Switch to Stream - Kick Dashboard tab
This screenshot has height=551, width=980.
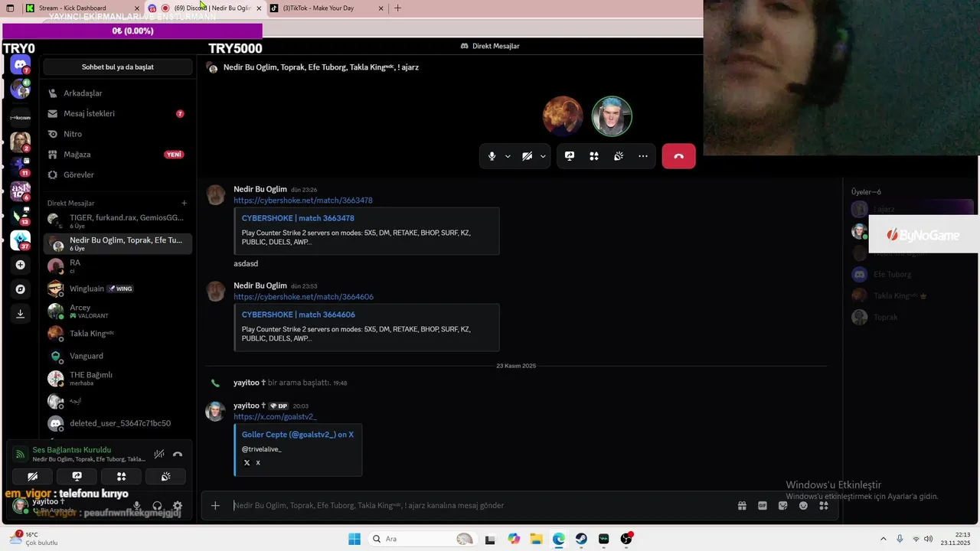[x=83, y=8]
